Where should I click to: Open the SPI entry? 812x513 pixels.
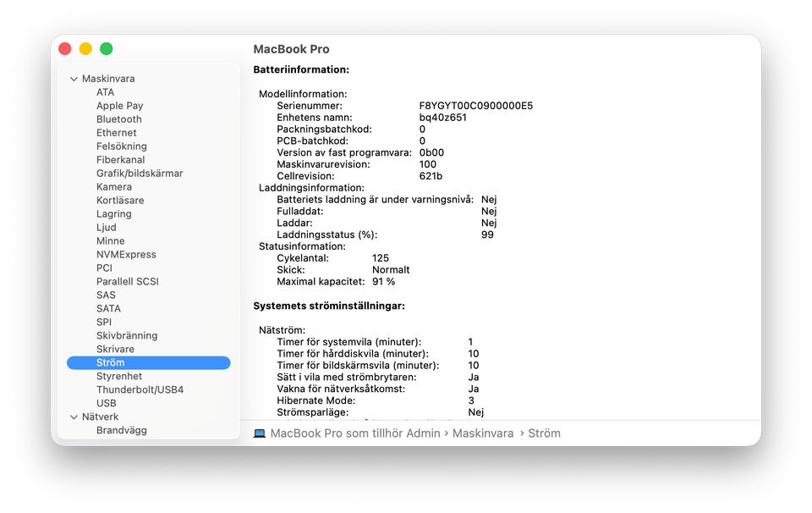point(103,322)
